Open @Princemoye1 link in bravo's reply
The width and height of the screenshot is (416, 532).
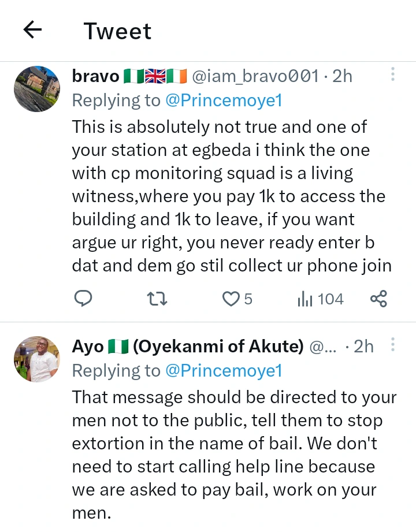[224, 101]
